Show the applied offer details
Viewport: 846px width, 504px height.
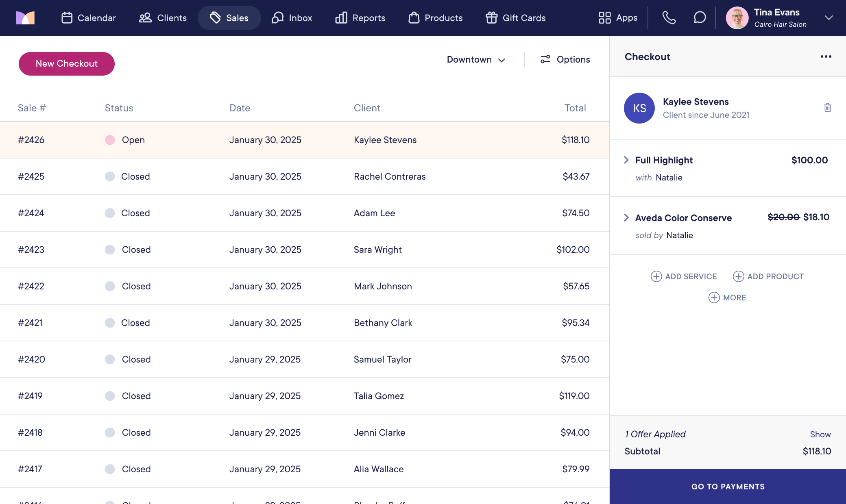[x=820, y=434]
